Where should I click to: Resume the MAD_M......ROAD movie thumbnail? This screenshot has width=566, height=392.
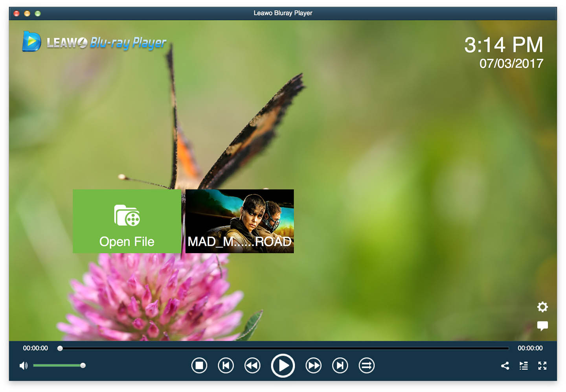(239, 221)
